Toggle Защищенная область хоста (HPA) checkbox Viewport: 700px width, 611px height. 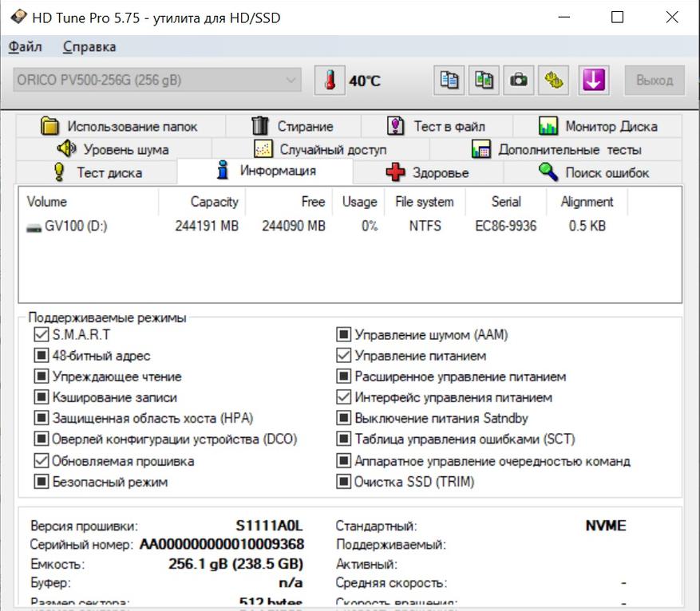coord(41,418)
